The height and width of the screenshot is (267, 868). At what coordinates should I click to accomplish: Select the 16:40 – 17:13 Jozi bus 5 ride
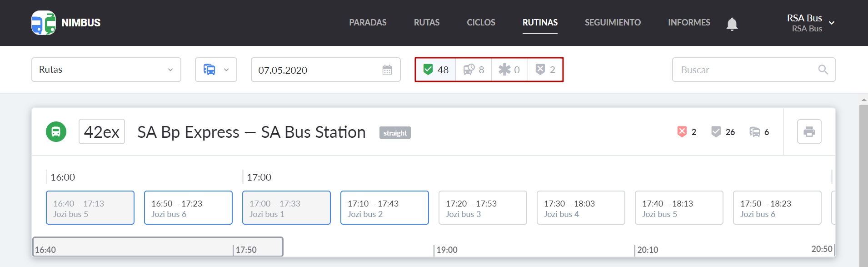click(x=90, y=208)
